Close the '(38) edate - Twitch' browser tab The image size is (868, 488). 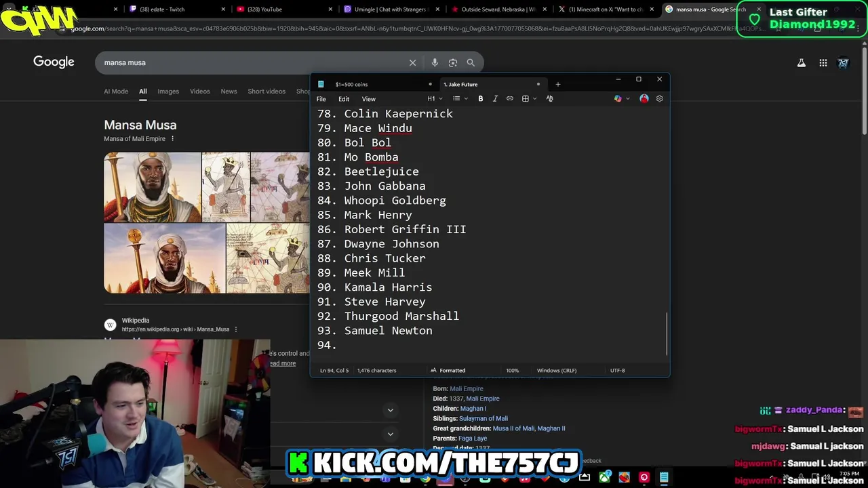pyautogui.click(x=224, y=9)
